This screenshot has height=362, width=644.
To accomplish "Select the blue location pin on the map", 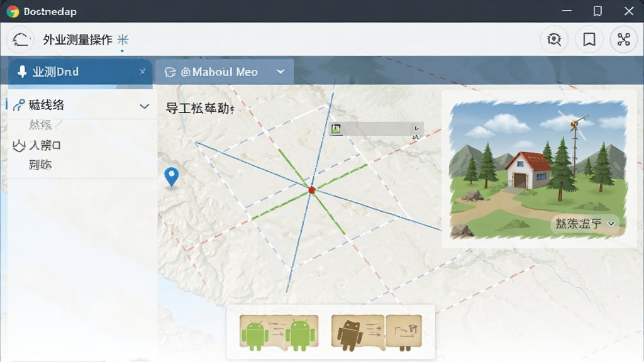I will click(171, 177).
